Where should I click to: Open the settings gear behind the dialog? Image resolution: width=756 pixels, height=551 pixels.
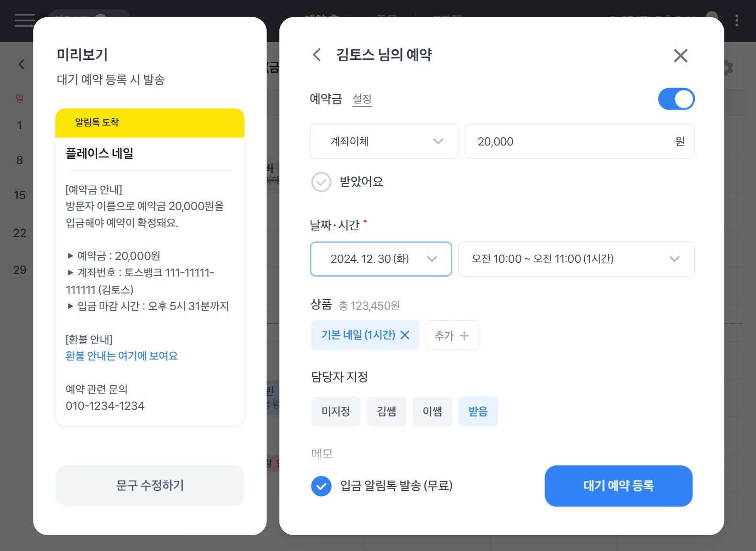(728, 67)
